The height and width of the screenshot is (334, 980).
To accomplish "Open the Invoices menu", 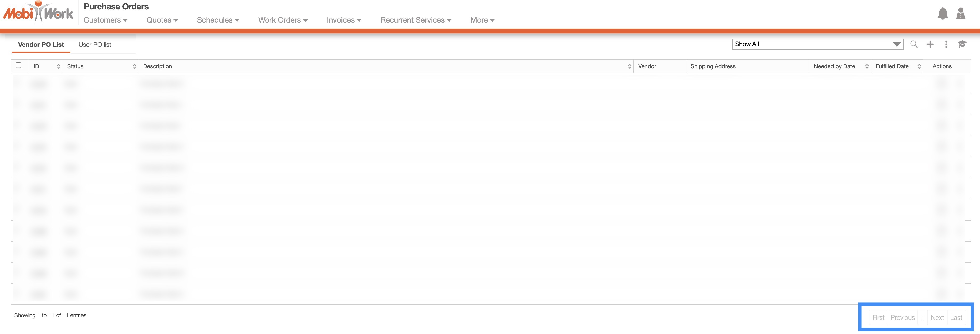I will pyautogui.click(x=344, y=20).
